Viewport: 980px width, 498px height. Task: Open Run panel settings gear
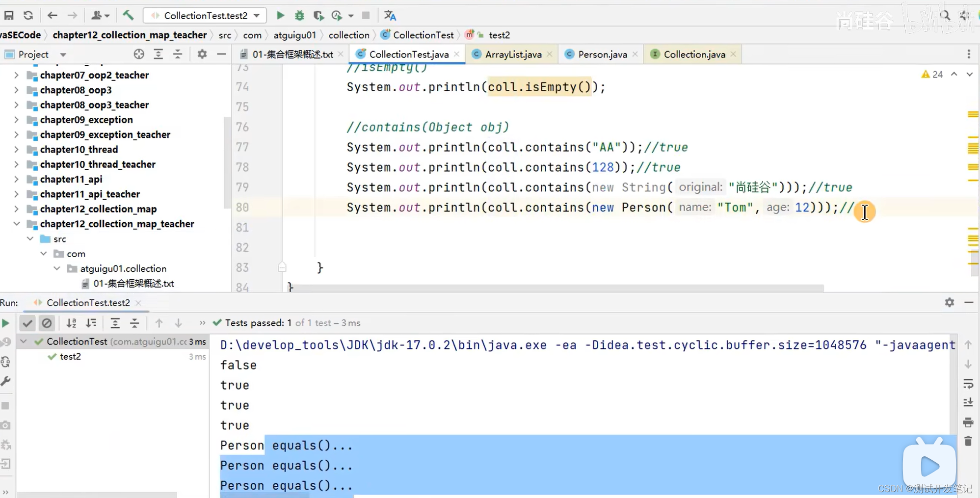tap(950, 302)
